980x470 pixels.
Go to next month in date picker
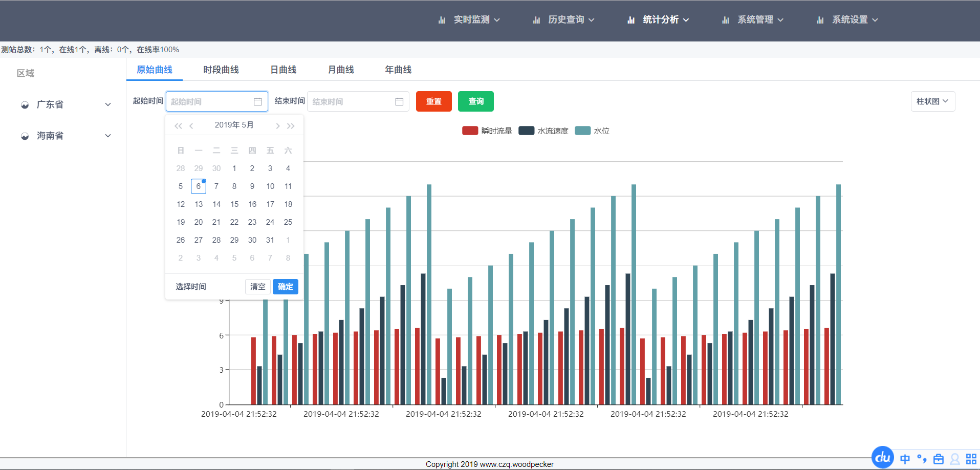[x=277, y=126]
